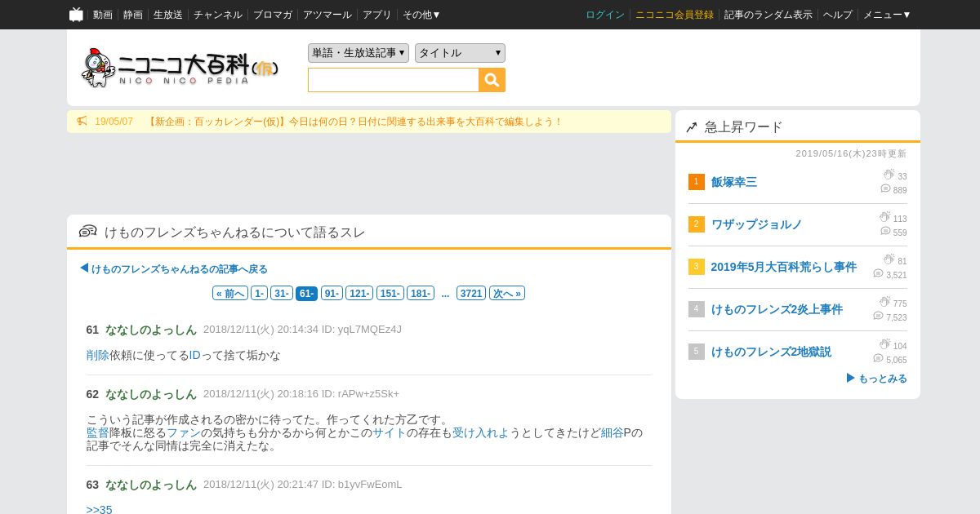Open 静画 in the top navigation
This screenshot has width=980, height=514.
pyautogui.click(x=133, y=15)
